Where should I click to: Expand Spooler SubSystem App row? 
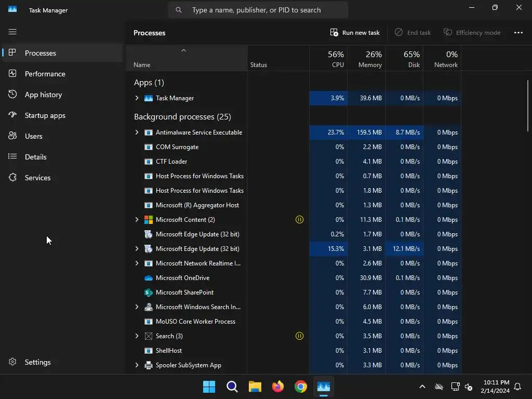(137, 365)
